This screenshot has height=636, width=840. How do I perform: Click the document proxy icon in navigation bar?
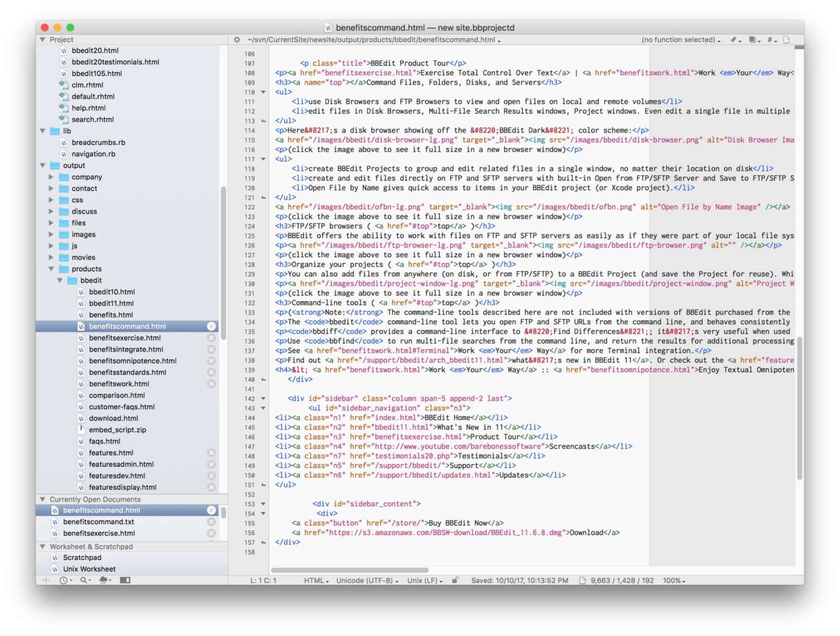[x=786, y=40]
